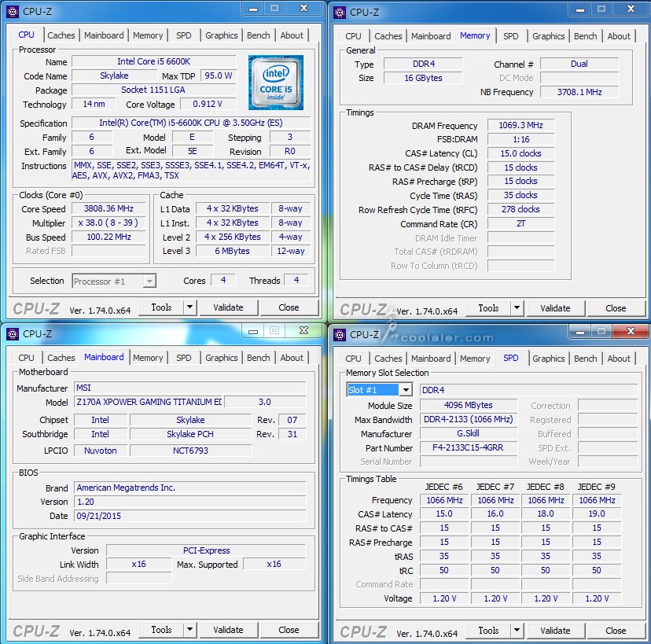Viewport: 651px width, 644px height.
Task: Open the Bench tab in the CPU window
Action: (x=258, y=35)
